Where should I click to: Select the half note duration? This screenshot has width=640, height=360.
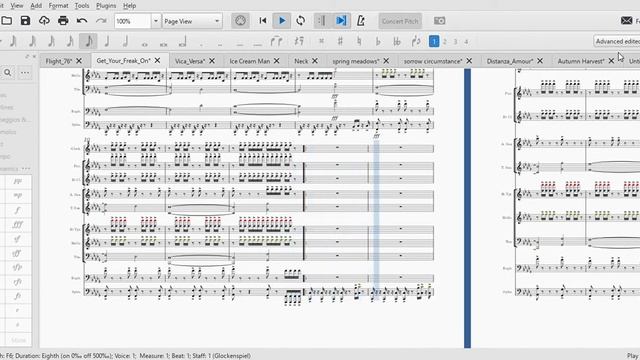126,41
